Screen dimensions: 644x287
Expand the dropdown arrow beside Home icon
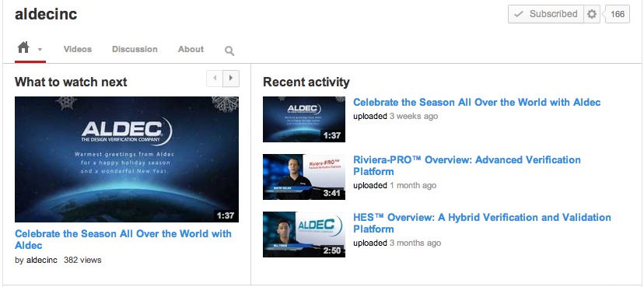40,50
